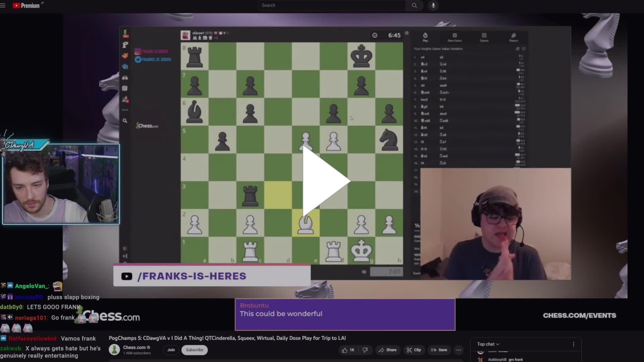Dislike the video with thumbs down

(x=365, y=350)
